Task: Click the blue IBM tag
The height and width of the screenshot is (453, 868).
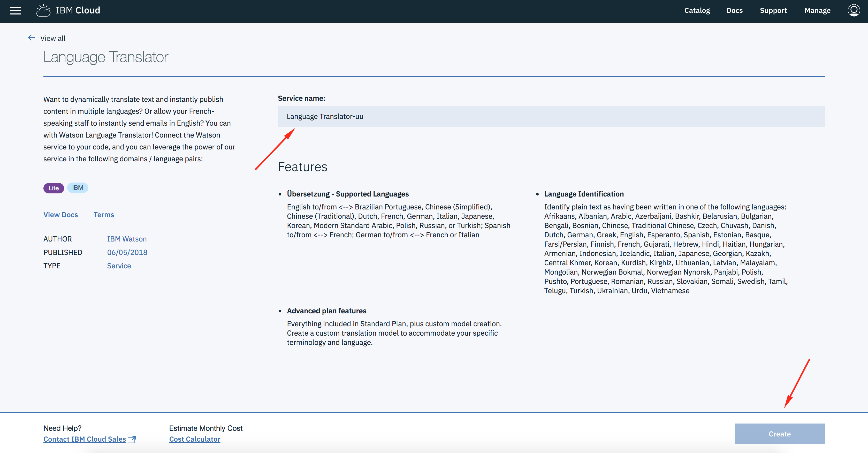Action: (78, 188)
